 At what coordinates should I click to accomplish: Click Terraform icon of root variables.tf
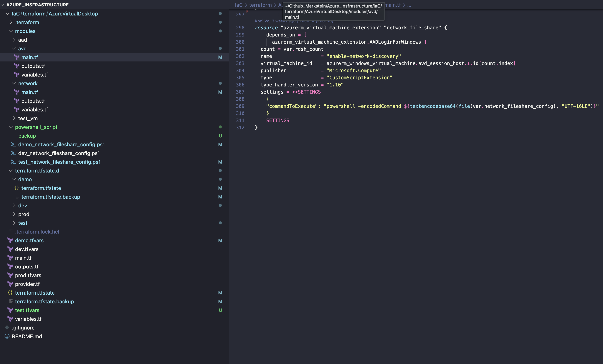10,319
